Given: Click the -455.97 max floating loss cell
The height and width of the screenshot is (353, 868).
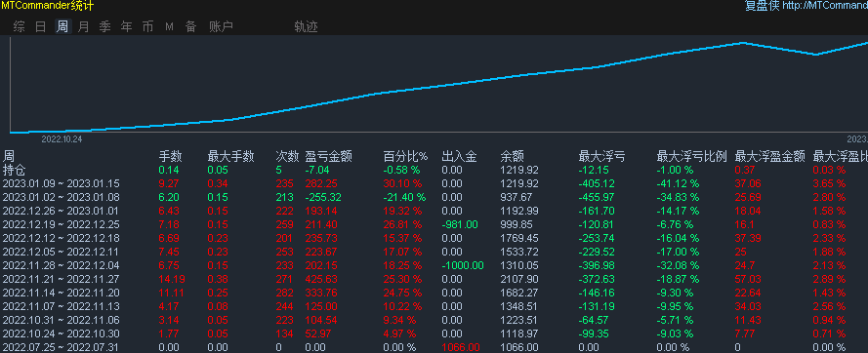Looking at the screenshot, I should tap(597, 198).
